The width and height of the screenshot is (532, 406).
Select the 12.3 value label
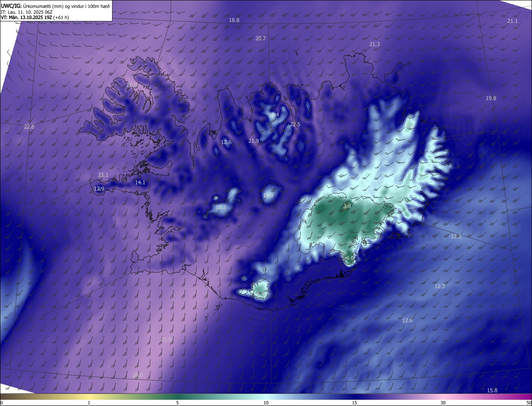click(440, 286)
